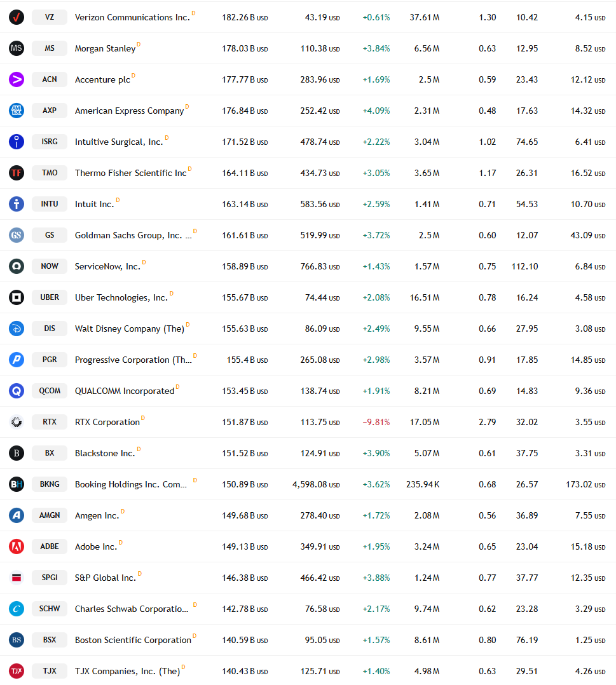616x685 pixels.
Task: Open Uber Technologies, Inc. link
Action: (x=121, y=297)
